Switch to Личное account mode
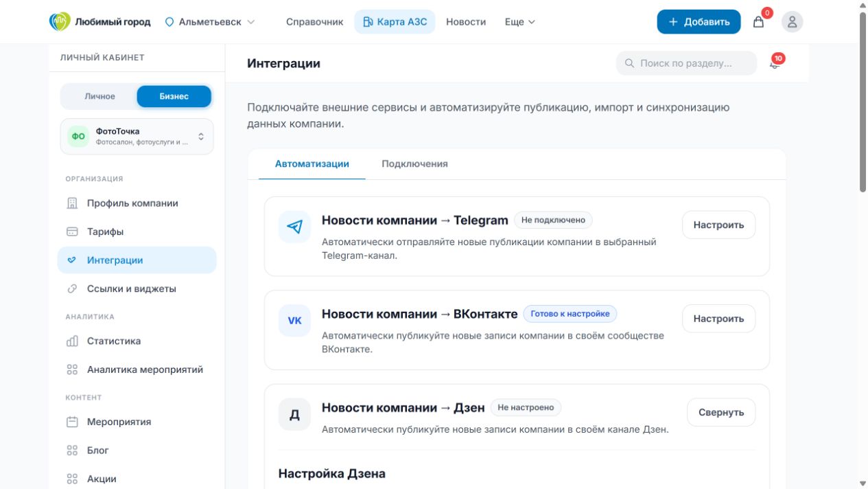The width and height of the screenshot is (868, 489). point(99,96)
